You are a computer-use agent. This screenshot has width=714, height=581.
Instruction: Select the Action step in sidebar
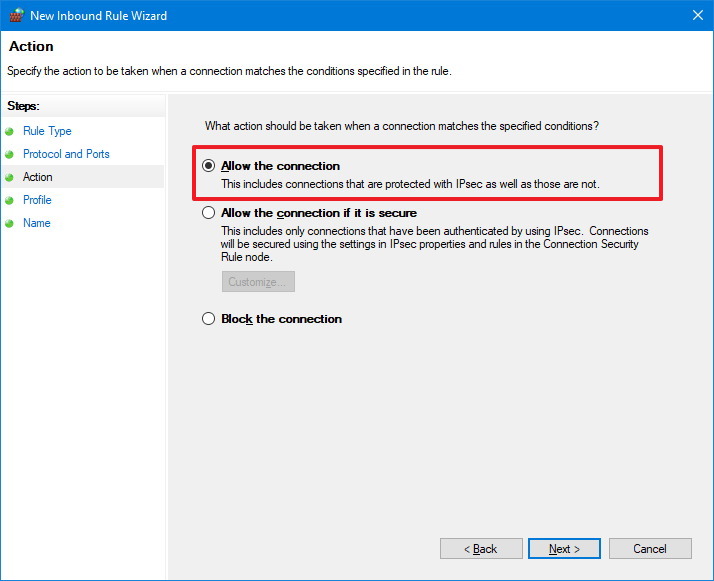[38, 177]
